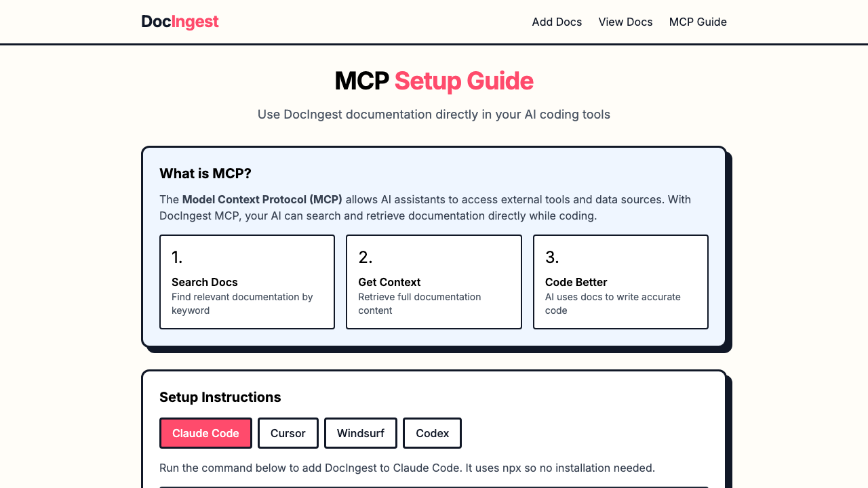Switch to the Cursor setup tab
The width and height of the screenshot is (868, 488).
click(288, 433)
